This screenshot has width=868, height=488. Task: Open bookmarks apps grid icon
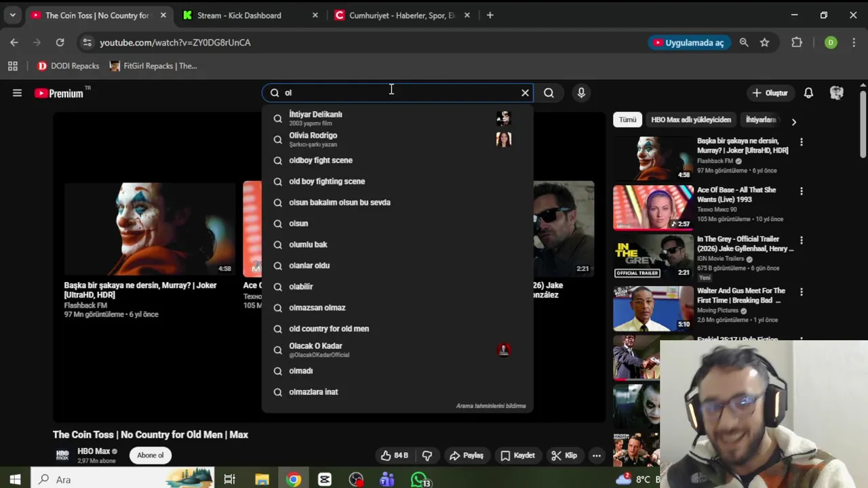coord(12,66)
